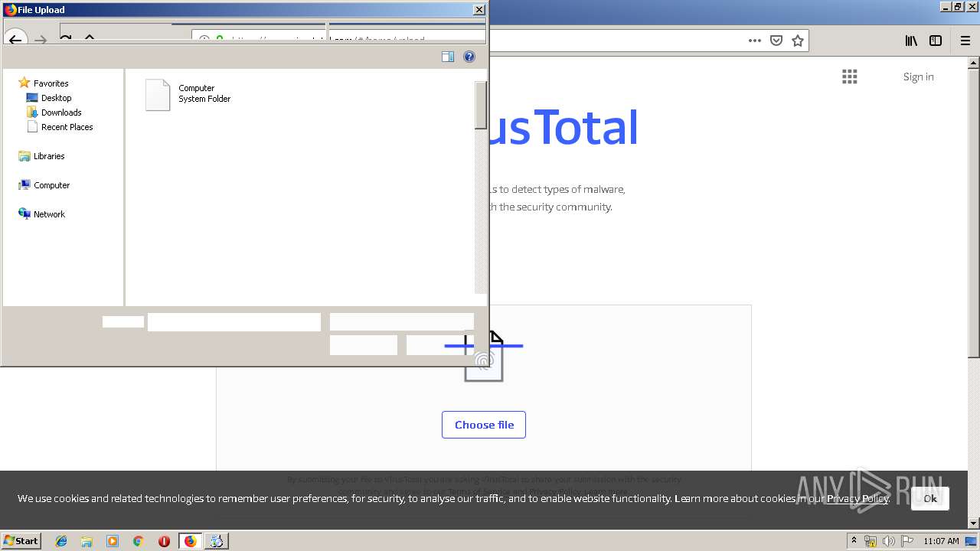Open help icon in File Upload dialog
This screenshot has width=980, height=551.
[x=469, y=57]
